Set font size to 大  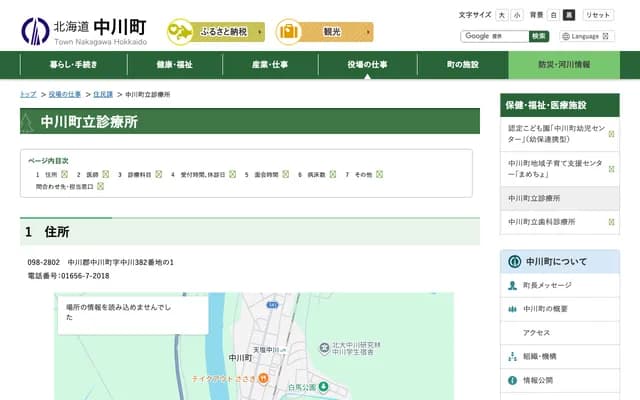pyautogui.click(x=502, y=15)
